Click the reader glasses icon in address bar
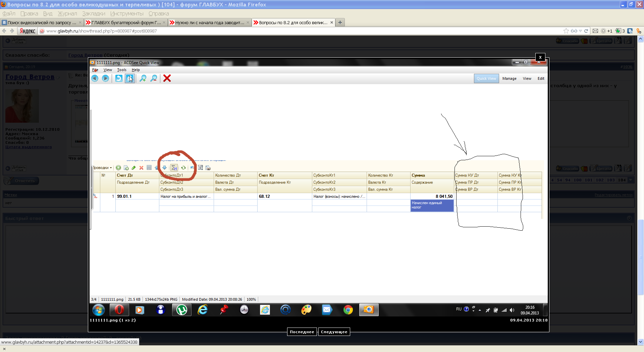Image resolution: width=644 pixels, height=352 pixels. pos(574,31)
